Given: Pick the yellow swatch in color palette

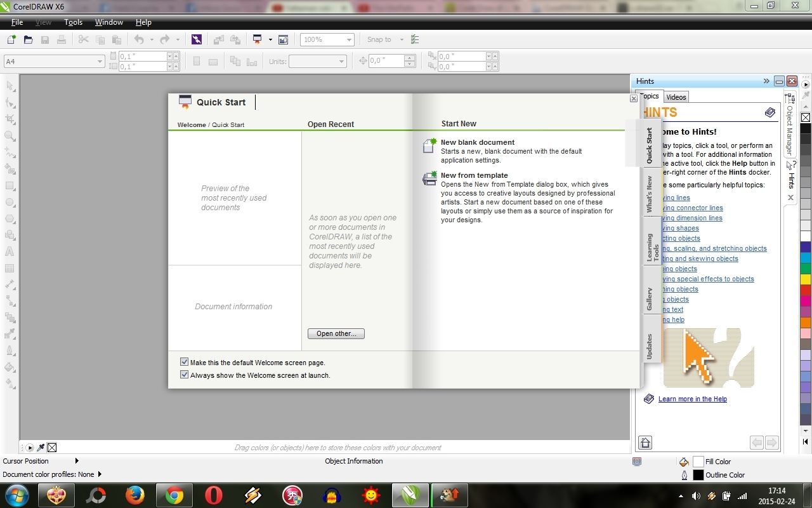Looking at the screenshot, I should 805,279.
